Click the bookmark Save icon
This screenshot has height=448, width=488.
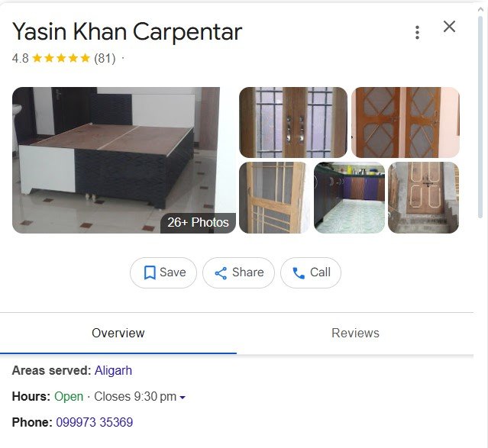pos(150,272)
